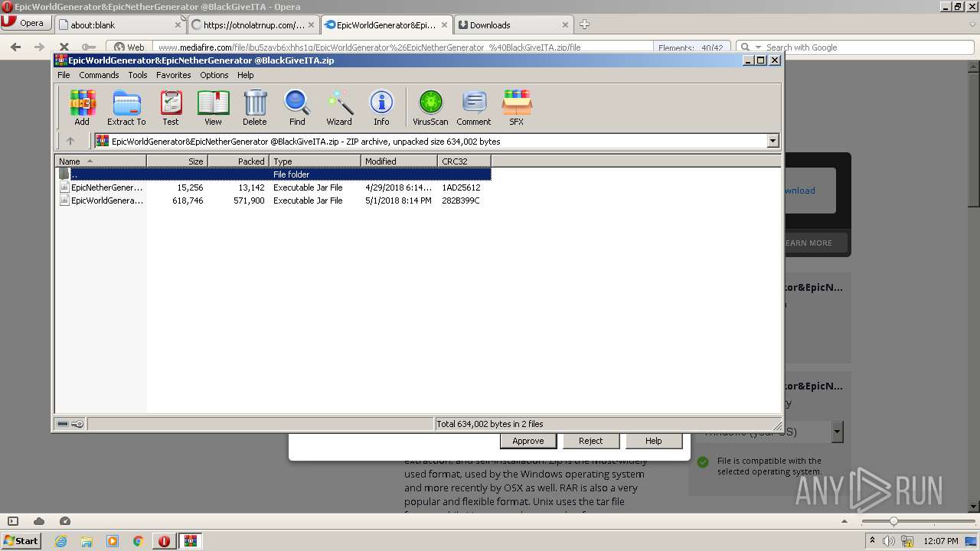Viewport: 980px width, 551px height.
Task: Start VirusScan on the archive
Action: click(x=430, y=107)
